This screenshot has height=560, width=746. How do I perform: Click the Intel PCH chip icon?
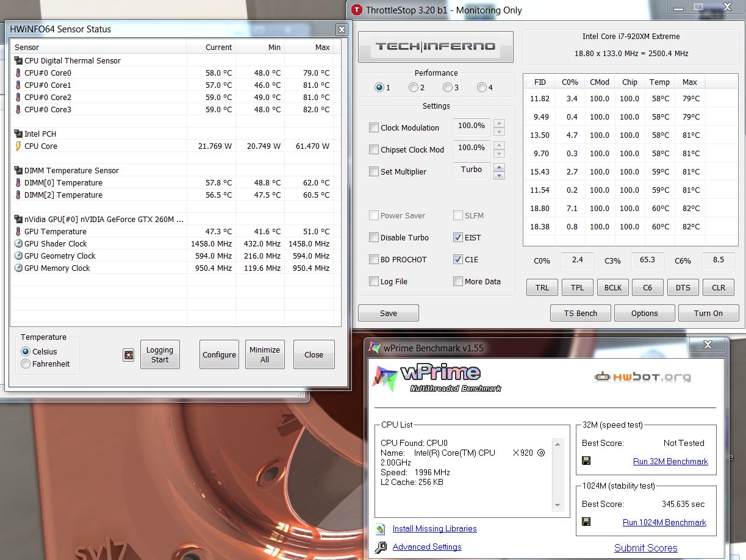[x=18, y=134]
